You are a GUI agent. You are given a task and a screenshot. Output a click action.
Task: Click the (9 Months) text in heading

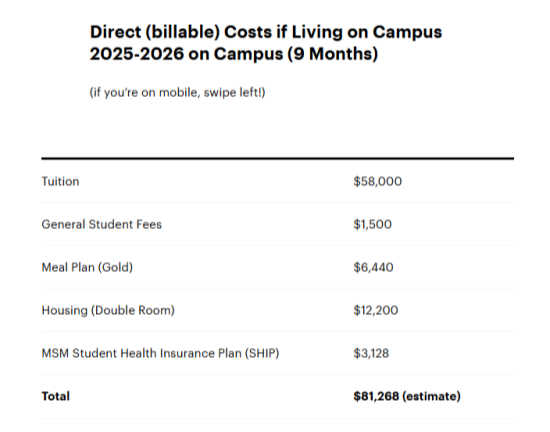click(333, 54)
